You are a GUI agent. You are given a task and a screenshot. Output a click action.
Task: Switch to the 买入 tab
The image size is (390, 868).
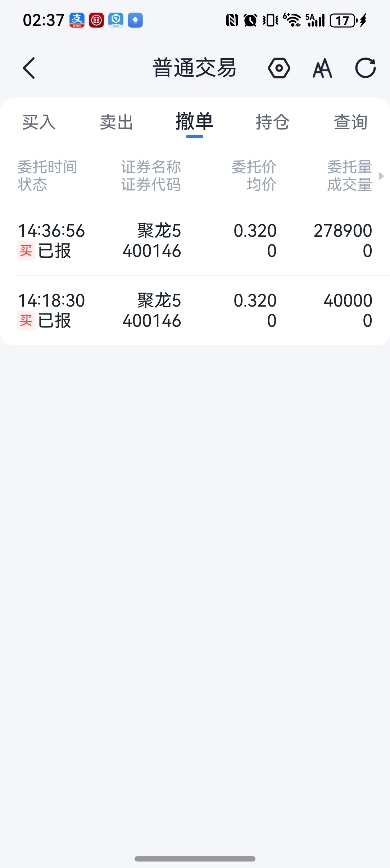(x=39, y=122)
